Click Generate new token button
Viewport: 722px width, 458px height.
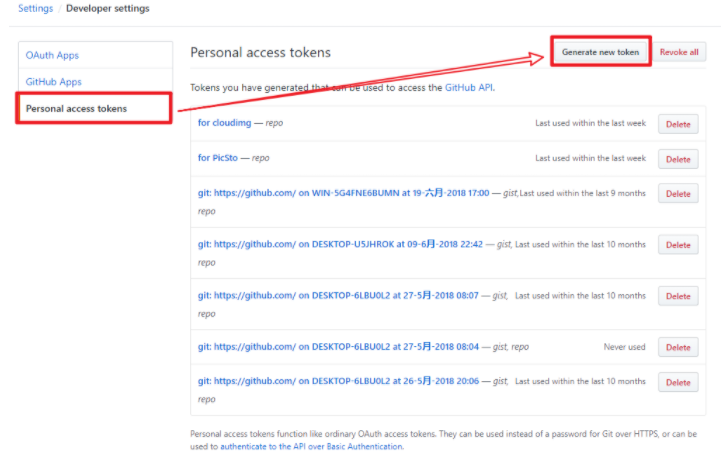click(600, 52)
